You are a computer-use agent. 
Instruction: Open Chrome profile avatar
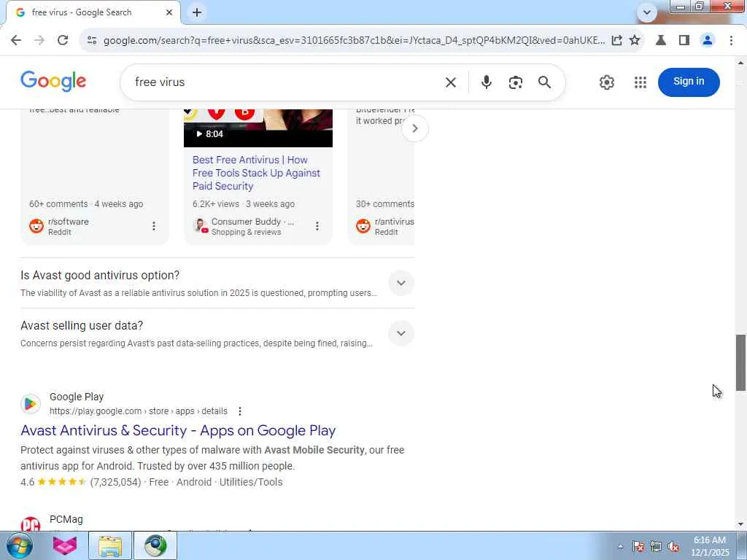coord(708,41)
